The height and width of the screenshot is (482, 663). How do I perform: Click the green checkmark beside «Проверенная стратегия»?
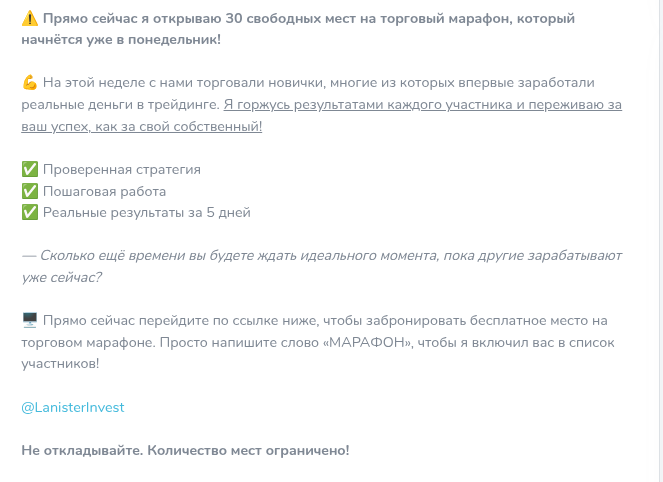29,169
